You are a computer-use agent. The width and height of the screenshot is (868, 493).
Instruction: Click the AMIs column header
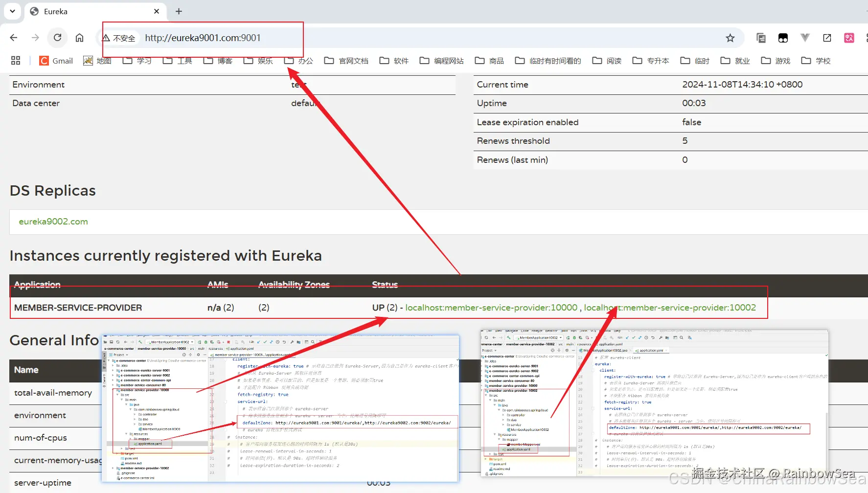click(x=218, y=285)
